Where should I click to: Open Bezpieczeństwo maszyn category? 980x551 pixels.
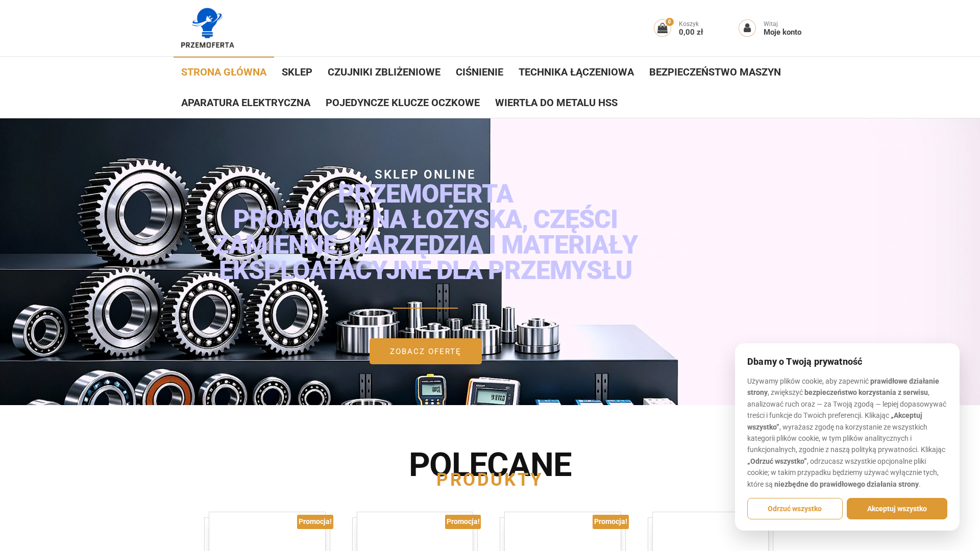point(715,72)
